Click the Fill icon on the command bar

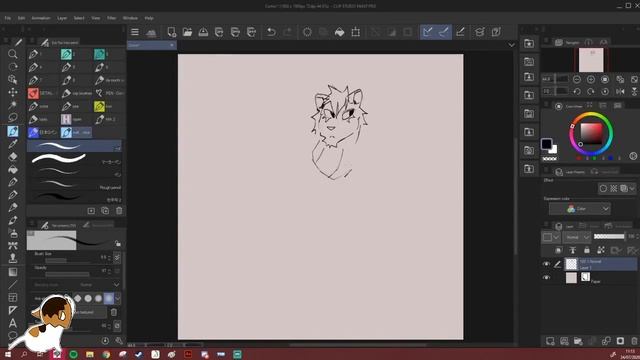coord(340,32)
